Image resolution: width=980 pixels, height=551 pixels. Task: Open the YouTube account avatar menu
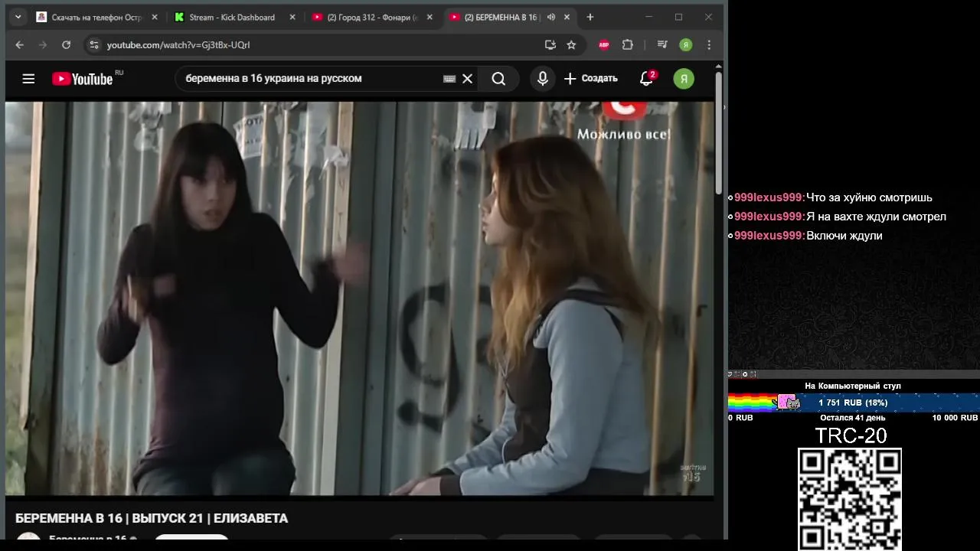[684, 79]
